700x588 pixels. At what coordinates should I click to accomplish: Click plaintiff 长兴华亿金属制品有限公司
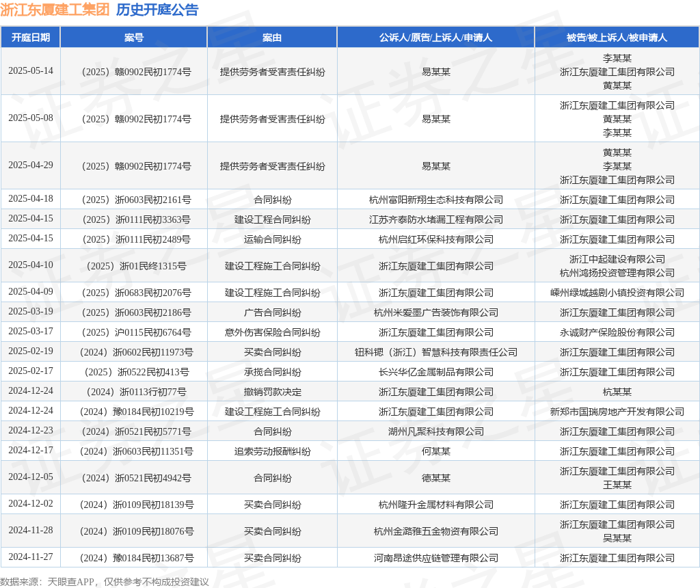click(x=435, y=372)
